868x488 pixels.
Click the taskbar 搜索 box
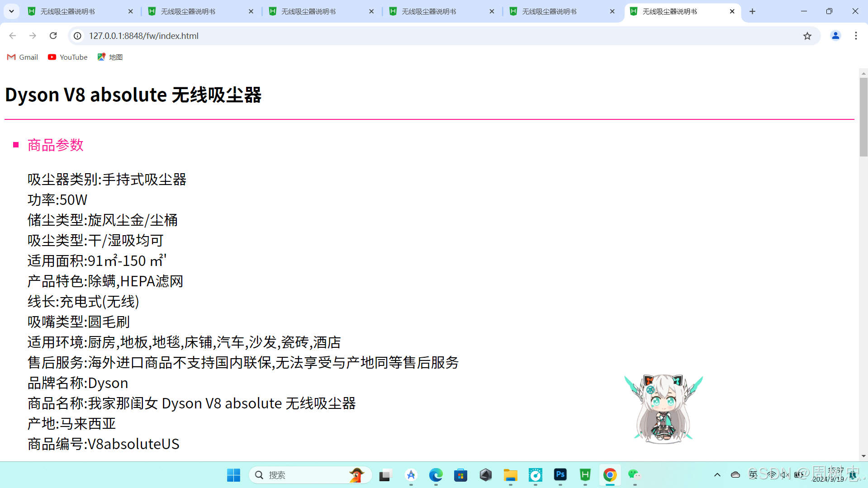pyautogui.click(x=310, y=475)
